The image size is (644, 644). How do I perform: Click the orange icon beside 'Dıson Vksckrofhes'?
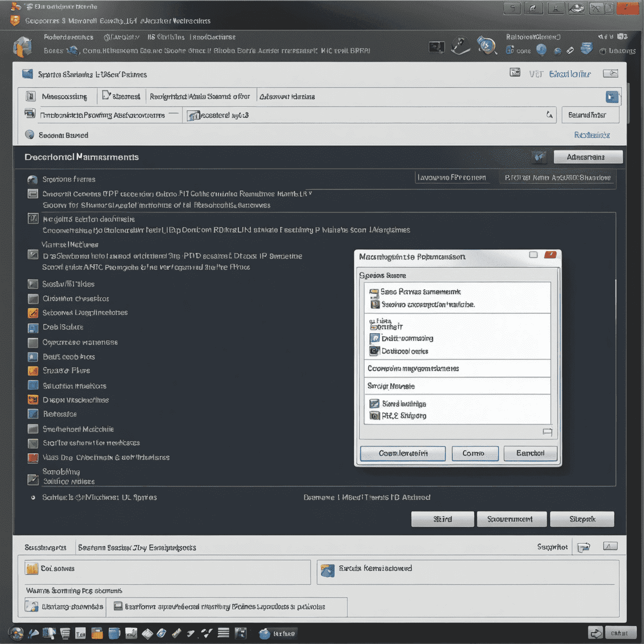click(x=33, y=400)
